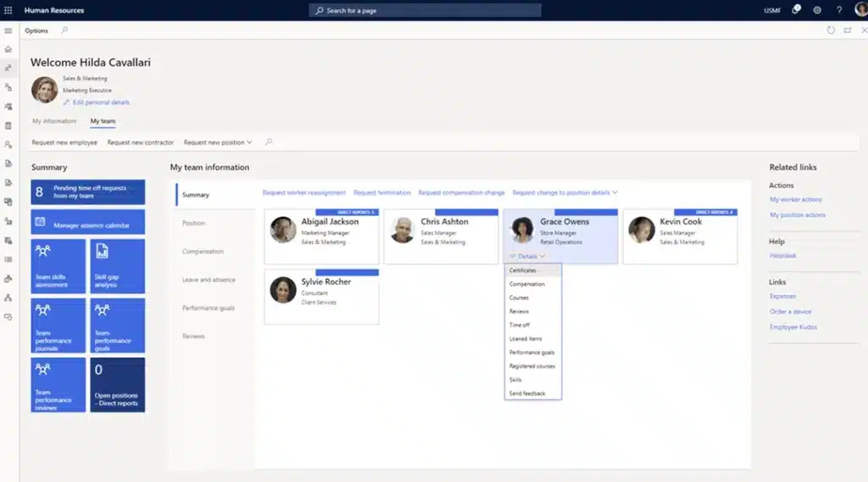The image size is (868, 482).
Task: Choose Time off from Details menu
Action: click(532, 324)
